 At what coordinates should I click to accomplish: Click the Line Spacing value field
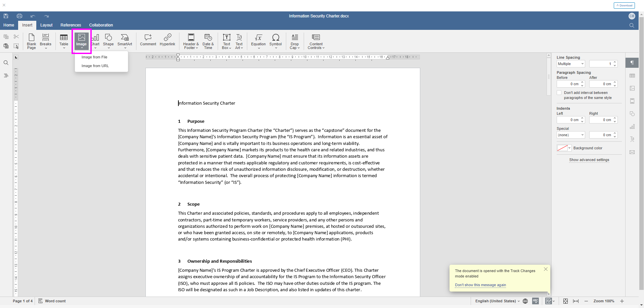[x=603, y=64]
